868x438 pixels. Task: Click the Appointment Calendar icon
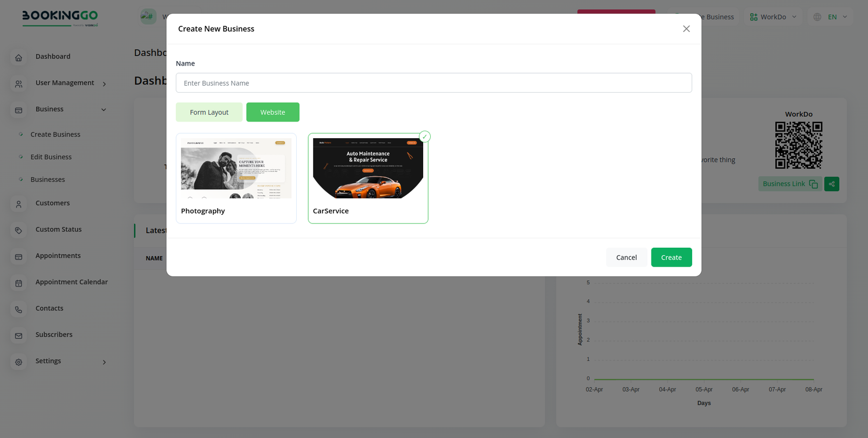pos(18,283)
